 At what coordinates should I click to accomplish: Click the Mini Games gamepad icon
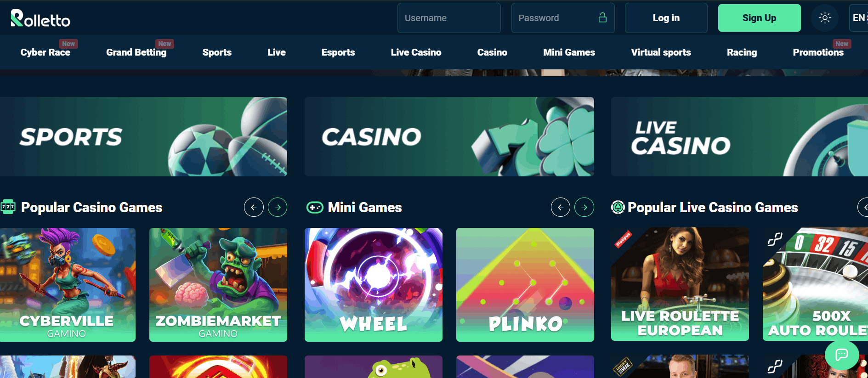315,208
